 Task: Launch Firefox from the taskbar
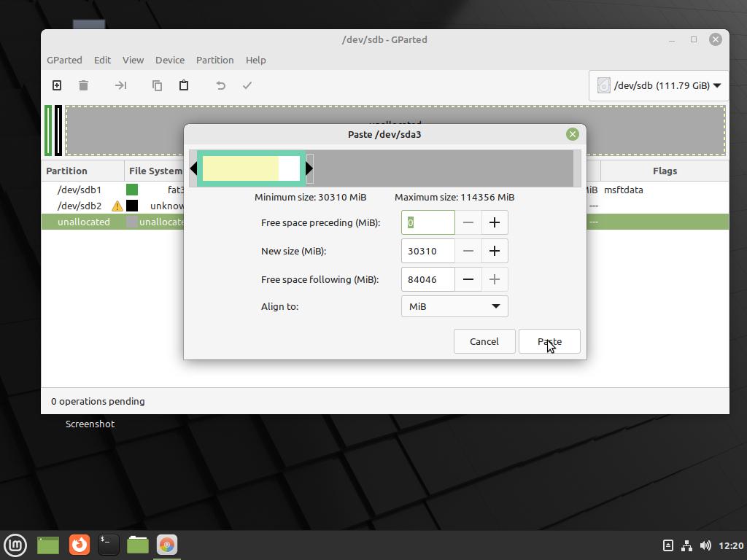pyautogui.click(x=79, y=545)
